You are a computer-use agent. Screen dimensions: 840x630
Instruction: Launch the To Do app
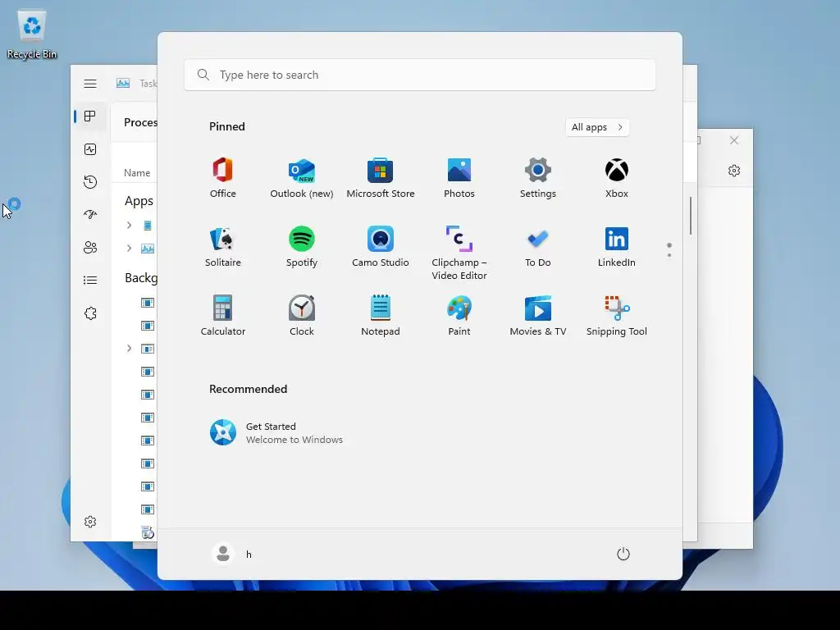(x=538, y=247)
